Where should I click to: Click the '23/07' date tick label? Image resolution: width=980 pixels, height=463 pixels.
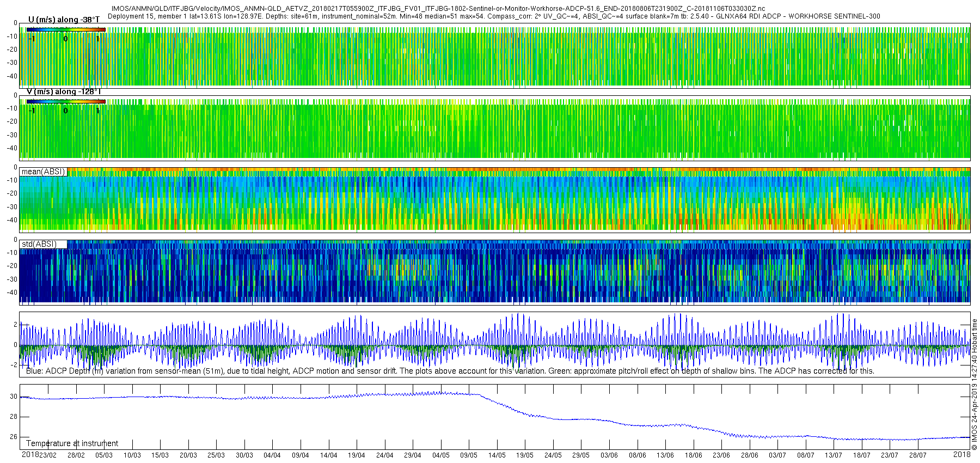890,455
